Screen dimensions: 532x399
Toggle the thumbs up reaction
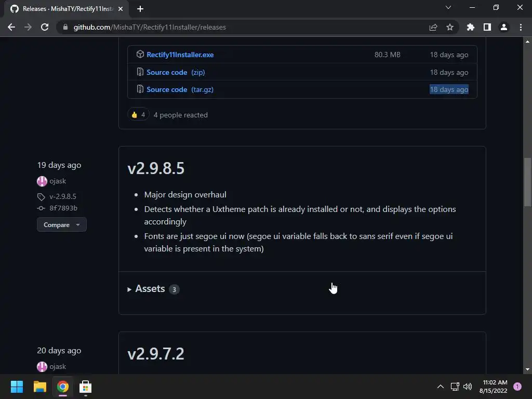(138, 115)
